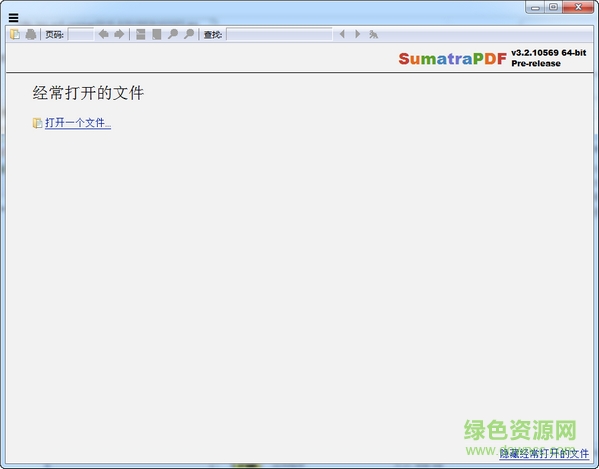Maximize the SumatraPDF window

click(553, 7)
